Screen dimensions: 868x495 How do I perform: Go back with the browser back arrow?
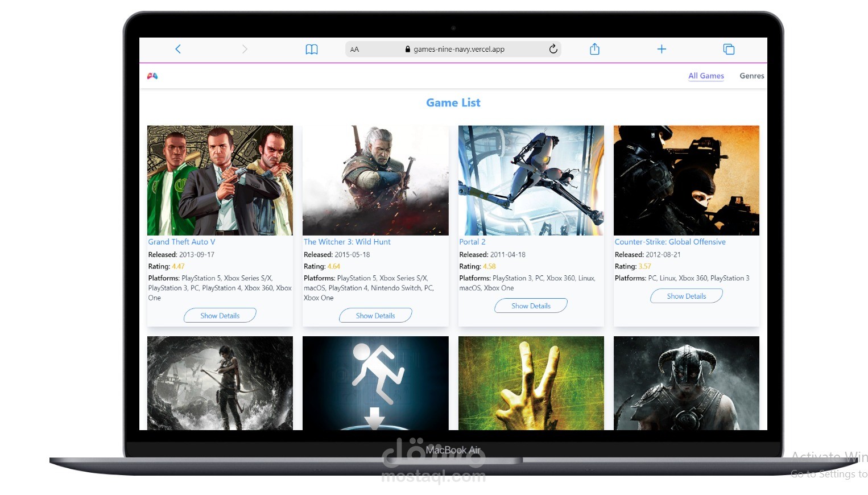178,49
